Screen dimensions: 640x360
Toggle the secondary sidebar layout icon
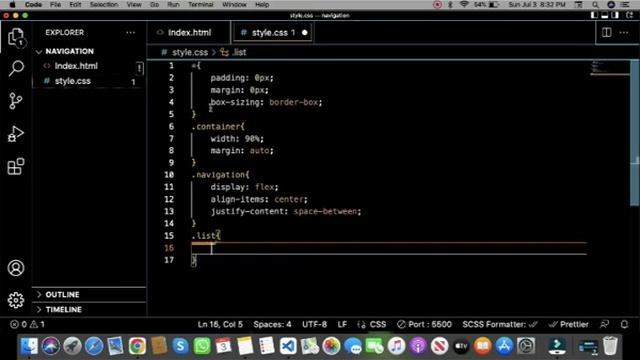pyautogui.click(x=615, y=15)
